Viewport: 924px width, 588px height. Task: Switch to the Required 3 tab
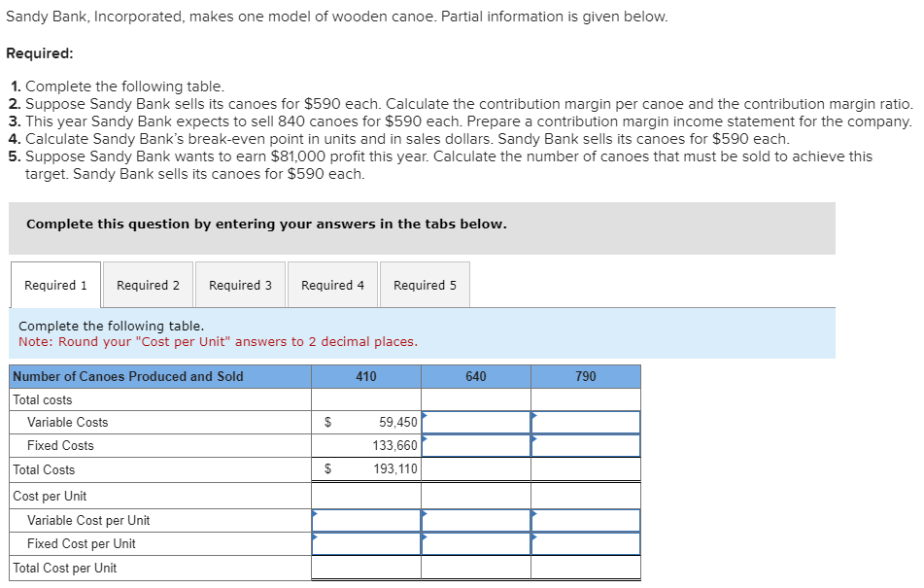240,285
